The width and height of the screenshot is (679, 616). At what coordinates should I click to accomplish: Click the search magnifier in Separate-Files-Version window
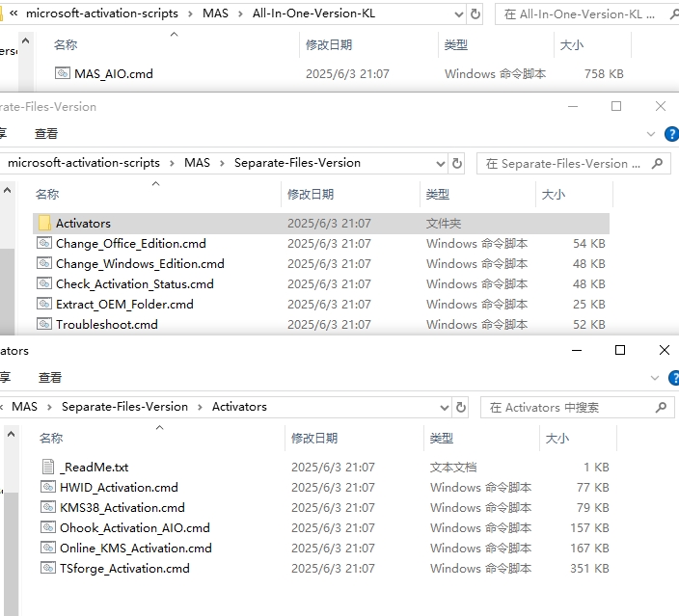point(658,164)
